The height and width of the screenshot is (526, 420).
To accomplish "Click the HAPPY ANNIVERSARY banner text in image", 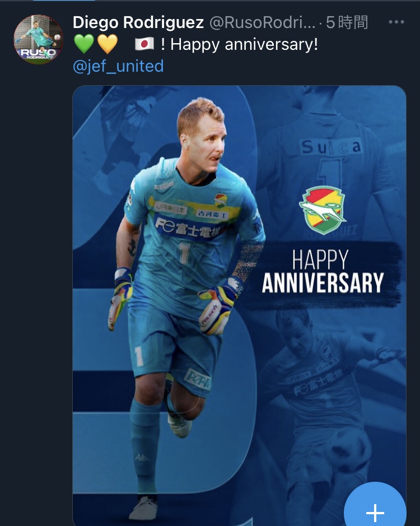I will 323,271.
